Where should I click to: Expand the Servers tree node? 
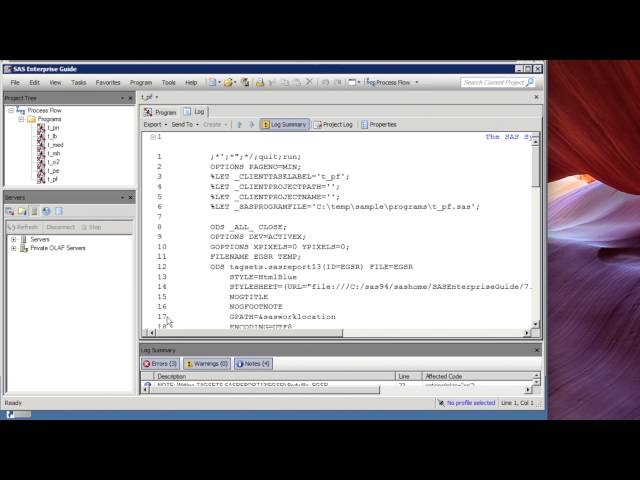tap(13, 240)
